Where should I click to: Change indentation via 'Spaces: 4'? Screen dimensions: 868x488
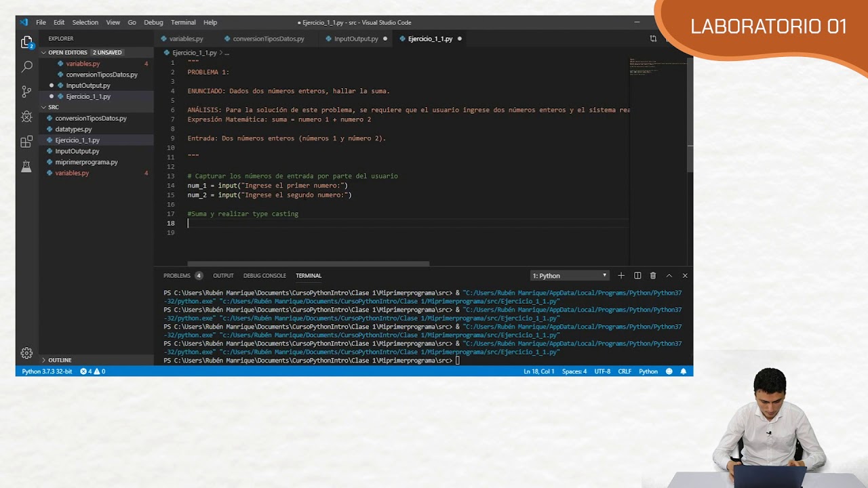[574, 371]
